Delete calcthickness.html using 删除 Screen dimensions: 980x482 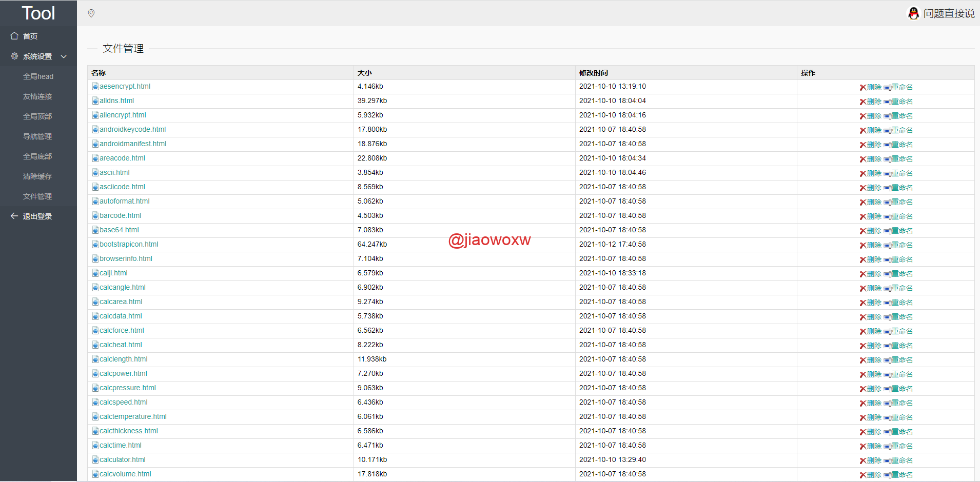point(871,432)
